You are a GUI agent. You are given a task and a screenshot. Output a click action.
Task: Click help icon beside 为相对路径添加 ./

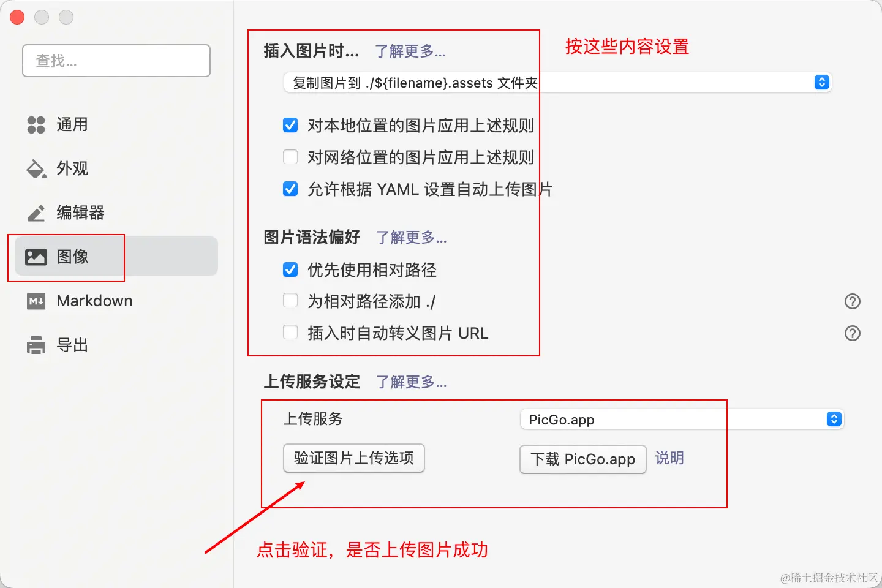pyautogui.click(x=853, y=301)
